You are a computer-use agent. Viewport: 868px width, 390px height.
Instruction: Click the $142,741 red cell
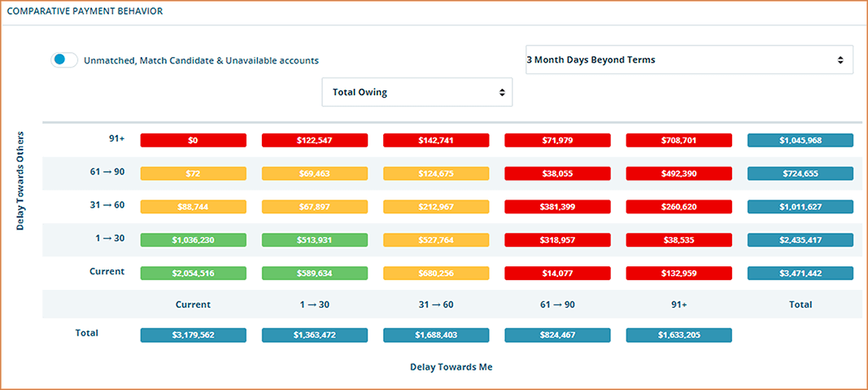coord(436,140)
